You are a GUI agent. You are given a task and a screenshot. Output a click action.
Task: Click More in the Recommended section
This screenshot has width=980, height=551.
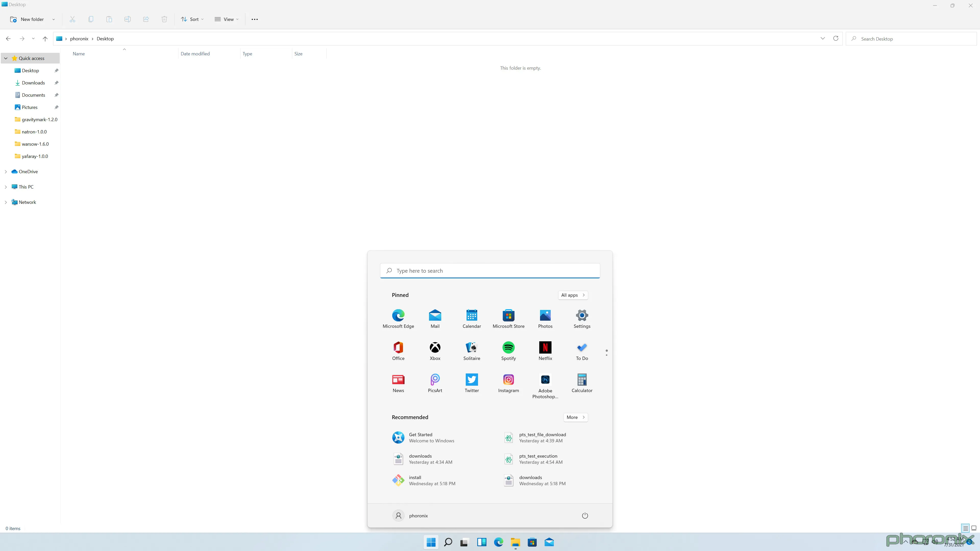coord(575,417)
